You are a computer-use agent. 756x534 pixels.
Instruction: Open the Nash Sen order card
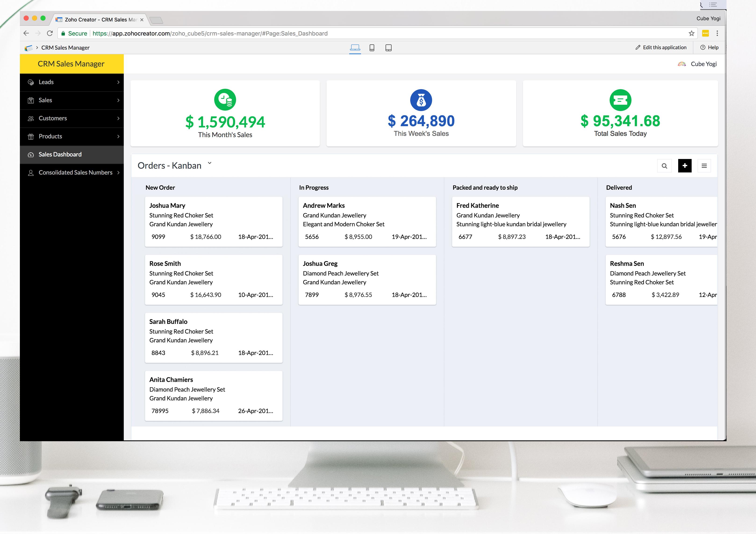pyautogui.click(x=661, y=222)
